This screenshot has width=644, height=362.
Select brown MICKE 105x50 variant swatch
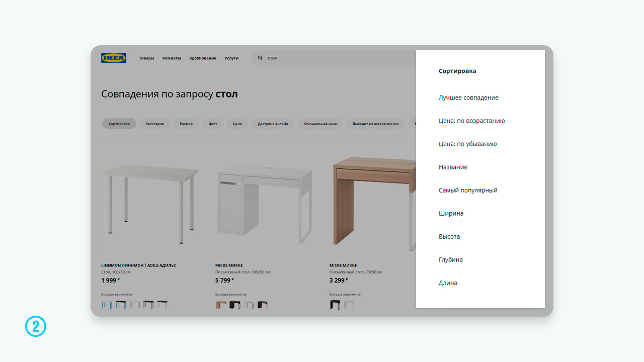[221, 305]
